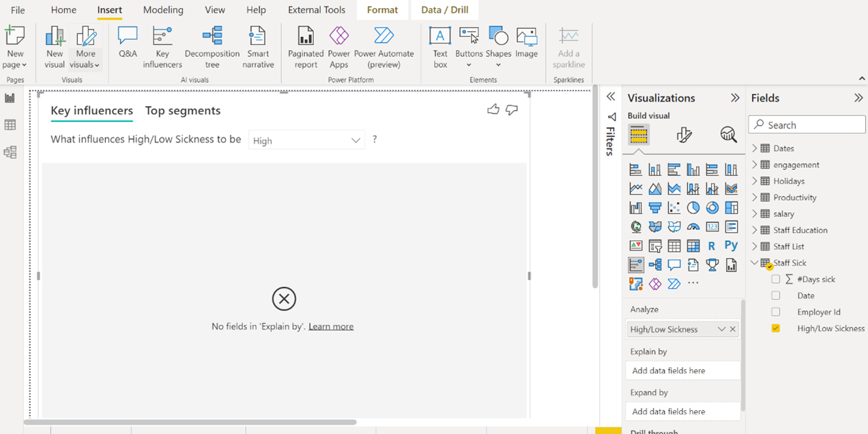The width and height of the screenshot is (868, 434).
Task: Open the High value dropdown
Action: coord(306,141)
